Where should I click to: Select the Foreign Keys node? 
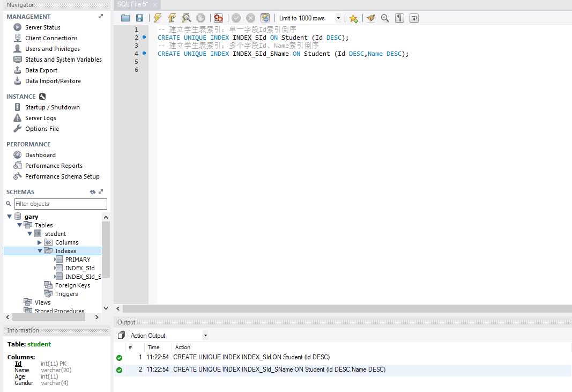pos(72,285)
